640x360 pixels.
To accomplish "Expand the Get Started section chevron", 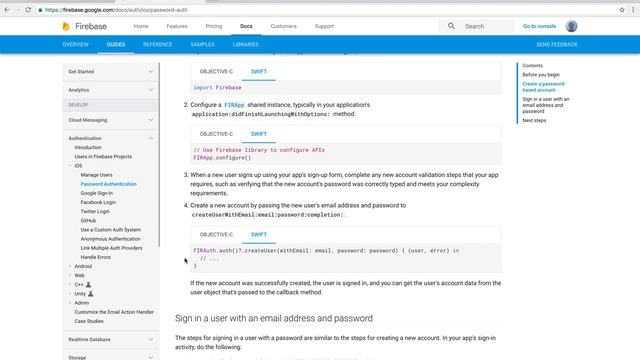I will 151,72.
